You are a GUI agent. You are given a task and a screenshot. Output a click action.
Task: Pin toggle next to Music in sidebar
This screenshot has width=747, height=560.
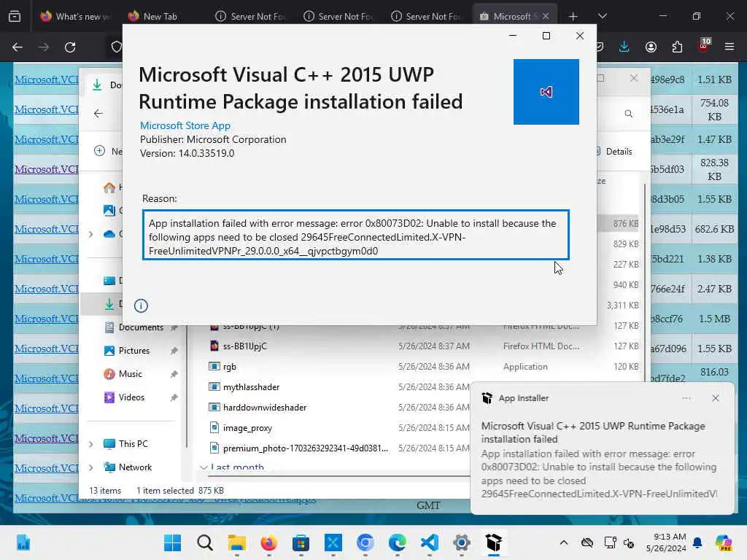[174, 374]
